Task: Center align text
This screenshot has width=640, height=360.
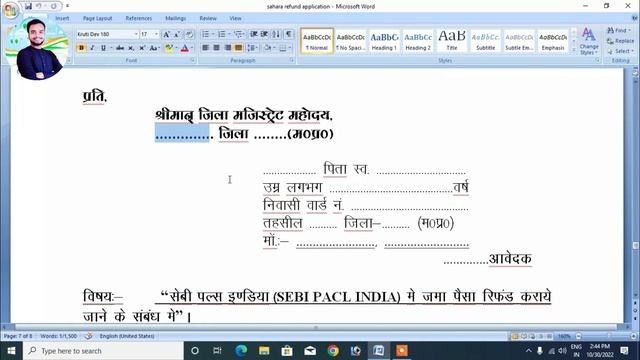Action: tap(216, 48)
